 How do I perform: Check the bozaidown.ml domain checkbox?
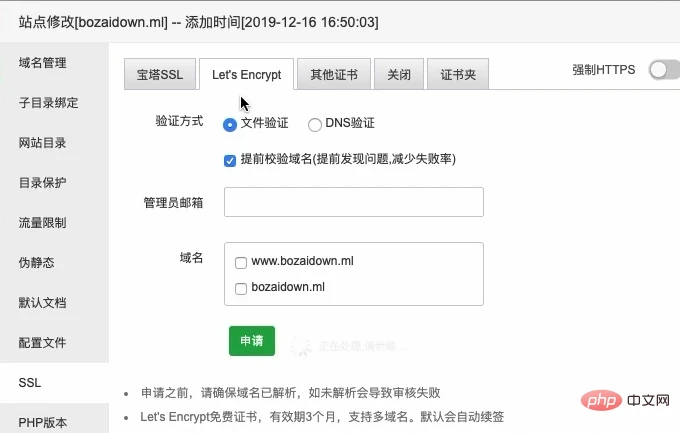(241, 289)
